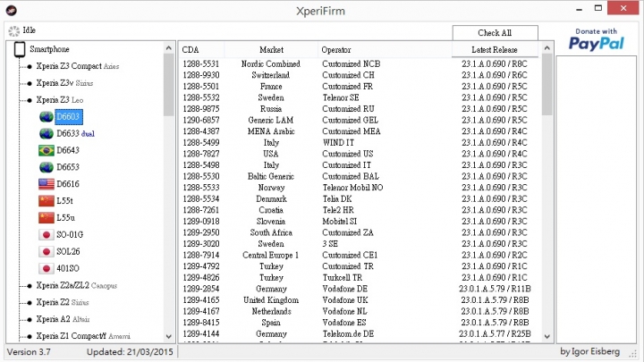Click the Japan flag icon beside SO-01G
The image size is (644, 362).
coord(47,235)
